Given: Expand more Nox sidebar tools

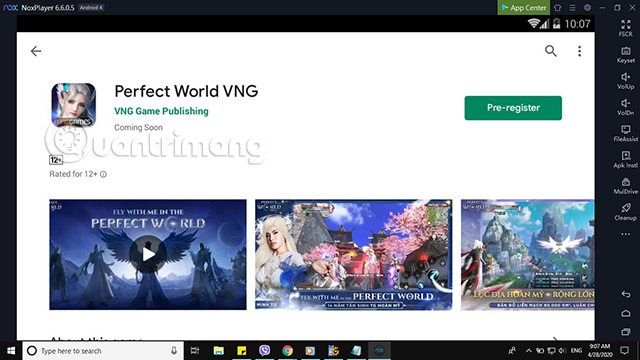Looking at the screenshot, I should pyautogui.click(x=625, y=234).
